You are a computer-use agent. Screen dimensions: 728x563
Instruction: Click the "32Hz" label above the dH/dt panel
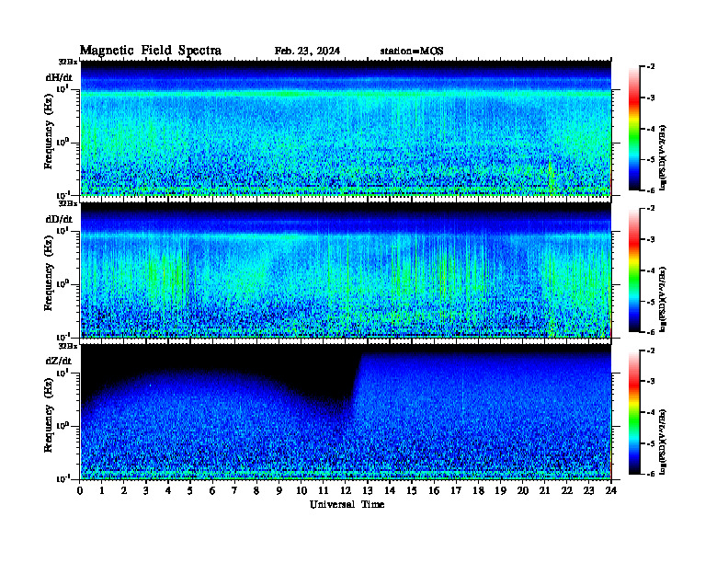coord(68,62)
